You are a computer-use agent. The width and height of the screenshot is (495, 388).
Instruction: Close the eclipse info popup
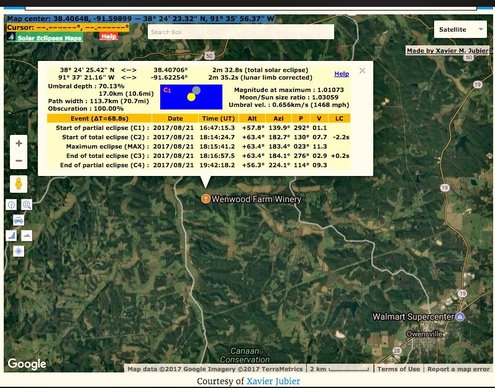pyautogui.click(x=362, y=71)
